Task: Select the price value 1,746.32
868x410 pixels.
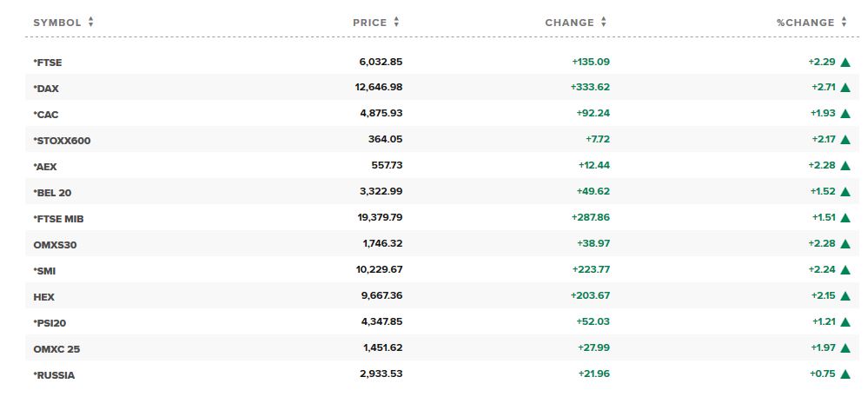Action: click(383, 243)
